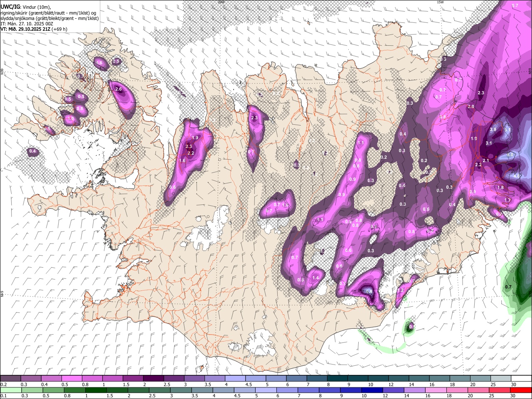Screen dimensions: 532x399
Task: Click the '12' legend label in top row
Action: click(x=391, y=384)
